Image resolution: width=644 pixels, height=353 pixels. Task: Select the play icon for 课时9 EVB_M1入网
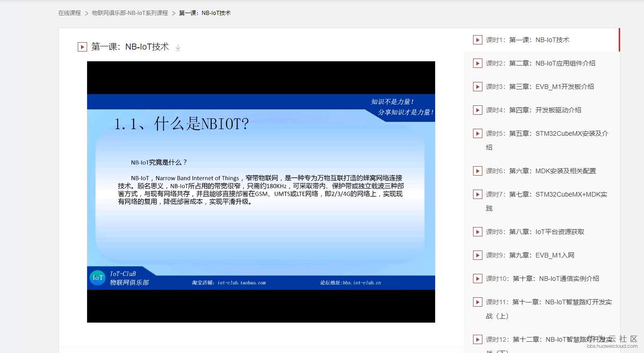coord(477,255)
